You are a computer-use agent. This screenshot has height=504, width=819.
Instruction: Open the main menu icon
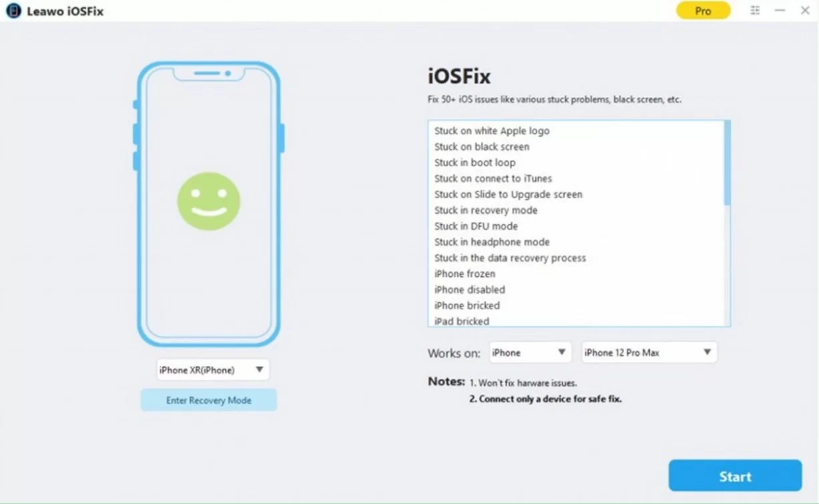[x=754, y=11]
